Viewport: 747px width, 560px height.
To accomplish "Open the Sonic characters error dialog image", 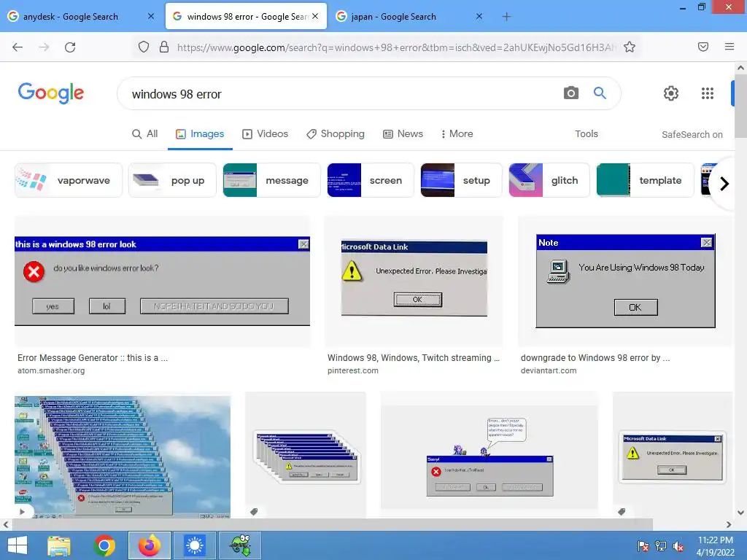I will (x=489, y=456).
